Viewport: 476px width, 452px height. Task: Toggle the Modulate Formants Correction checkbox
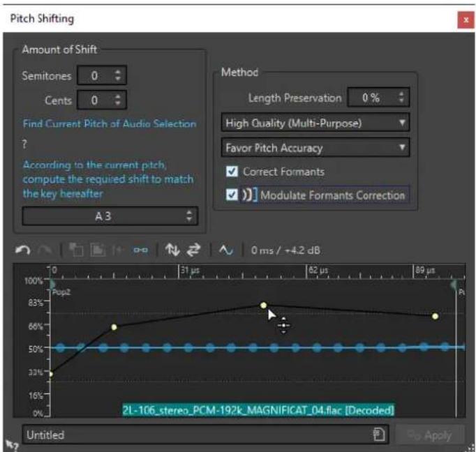click(232, 195)
